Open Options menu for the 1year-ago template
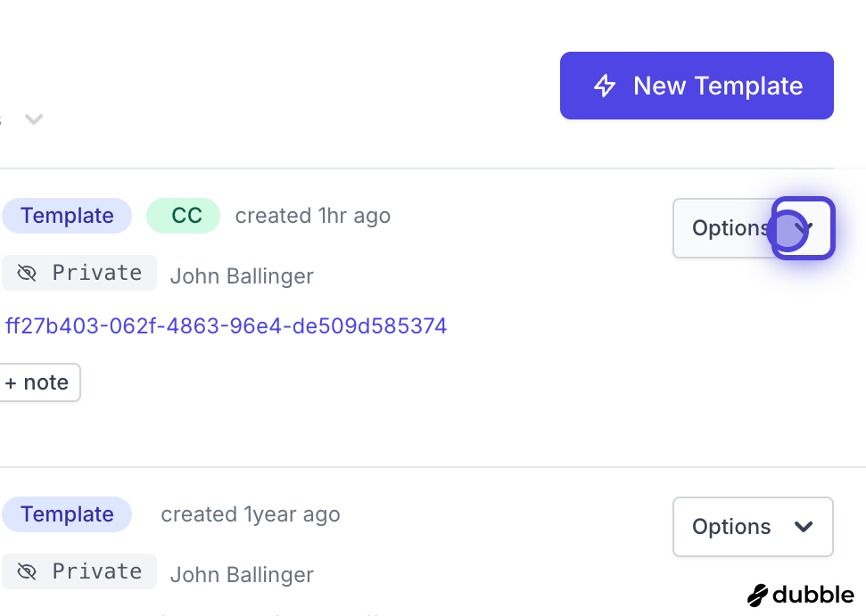 pos(731,527)
